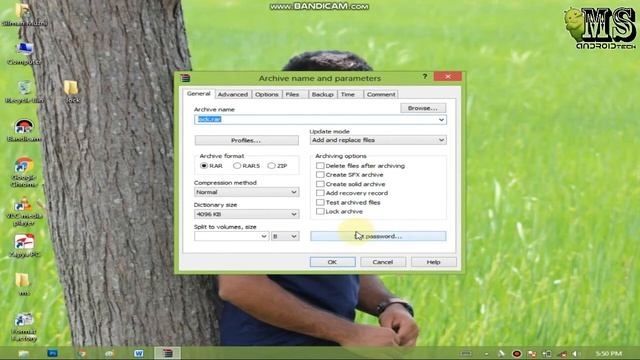Image resolution: width=640 pixels, height=360 pixels.
Task: Launch the Bandicam desktop shortcut
Action: tap(24, 131)
